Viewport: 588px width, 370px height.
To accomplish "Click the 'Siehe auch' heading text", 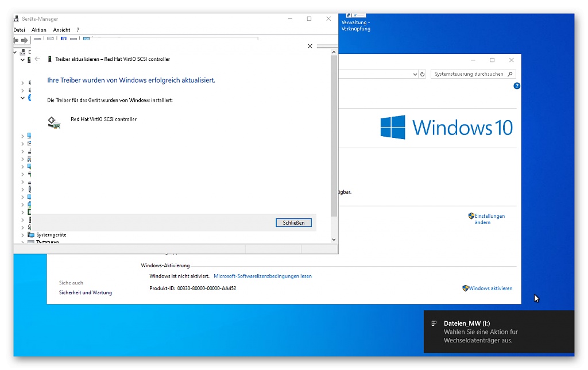I will 71,283.
